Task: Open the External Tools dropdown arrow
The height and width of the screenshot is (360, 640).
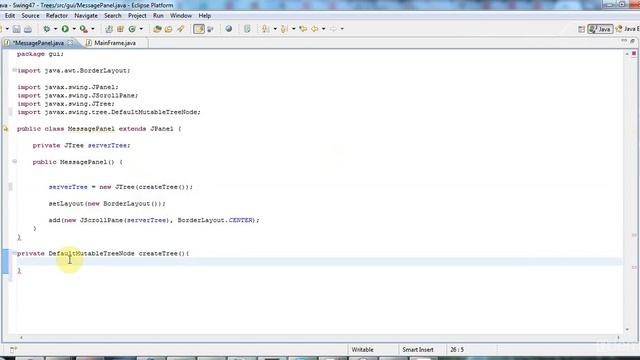Action: click(93, 29)
